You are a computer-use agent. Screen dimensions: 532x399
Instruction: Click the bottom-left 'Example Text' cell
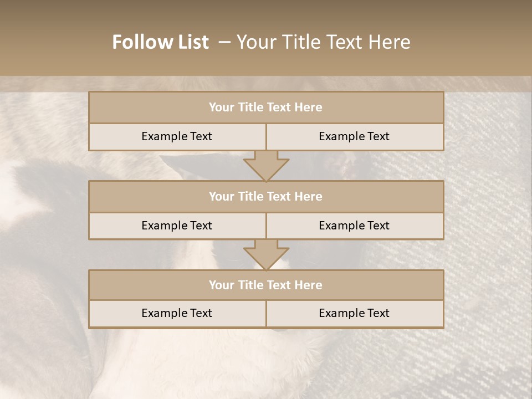(177, 313)
